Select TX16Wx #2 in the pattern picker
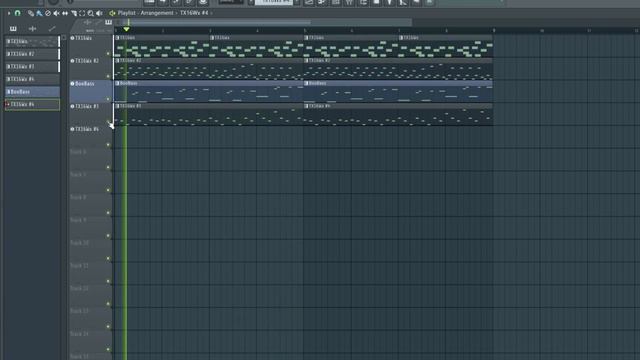 coord(32,54)
